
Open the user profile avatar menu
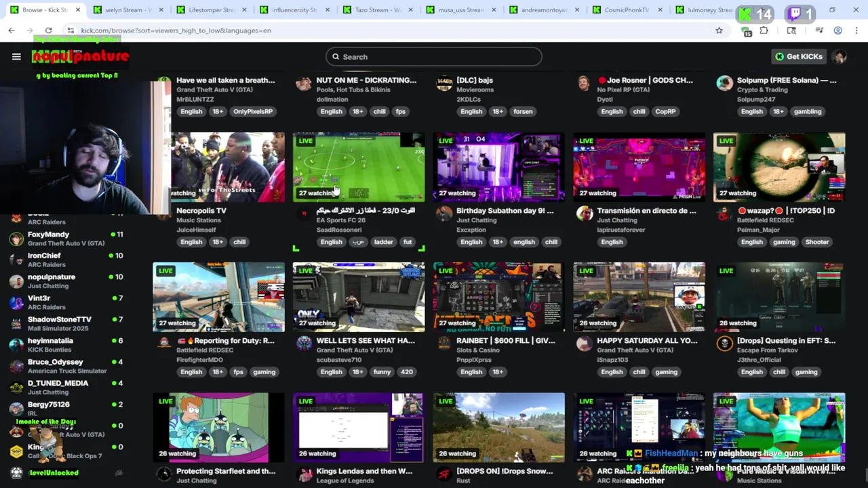[840, 57]
